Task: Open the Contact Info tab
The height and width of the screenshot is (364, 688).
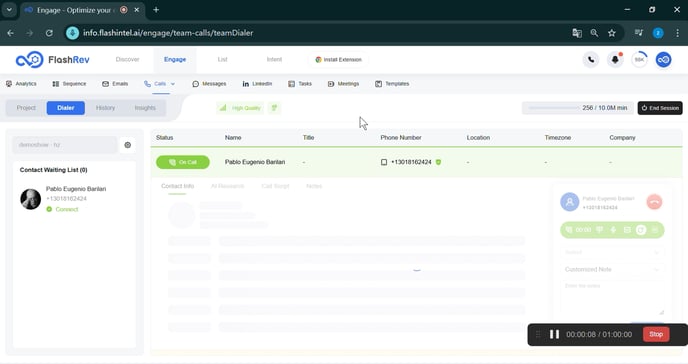Action: 177,186
